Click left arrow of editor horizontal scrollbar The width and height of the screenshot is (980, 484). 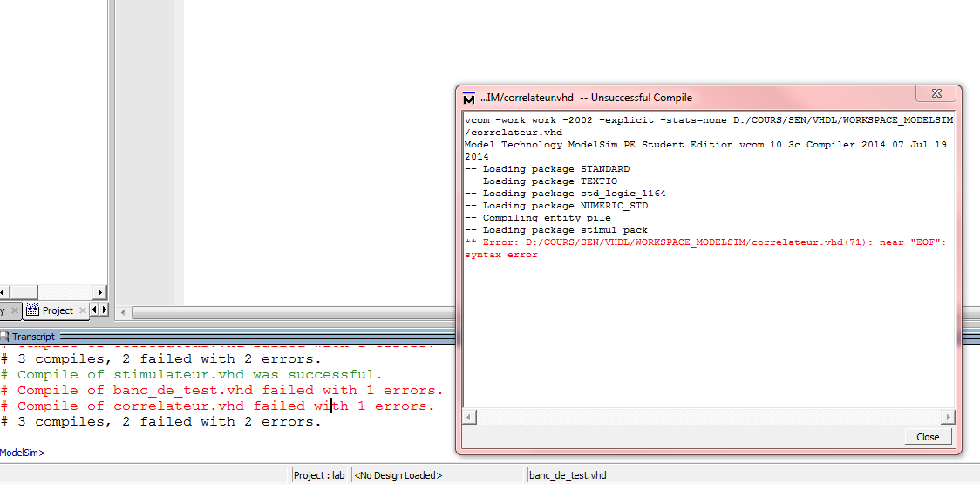coord(124,312)
